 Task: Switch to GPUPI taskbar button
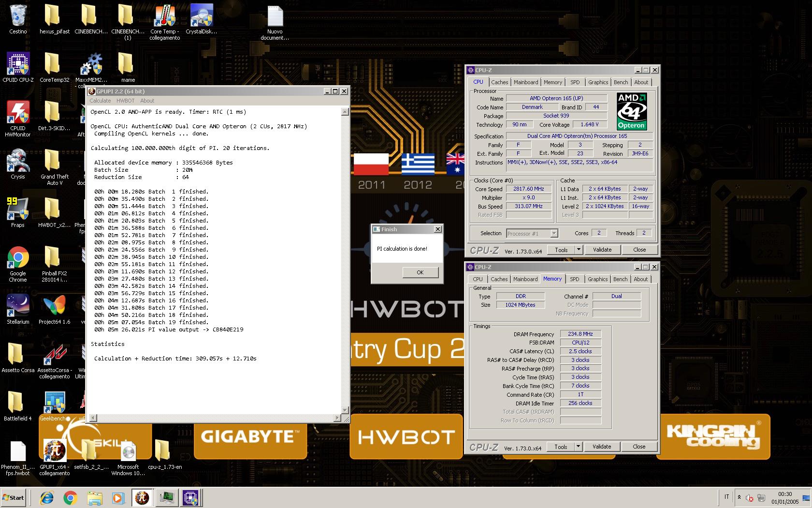click(x=142, y=497)
